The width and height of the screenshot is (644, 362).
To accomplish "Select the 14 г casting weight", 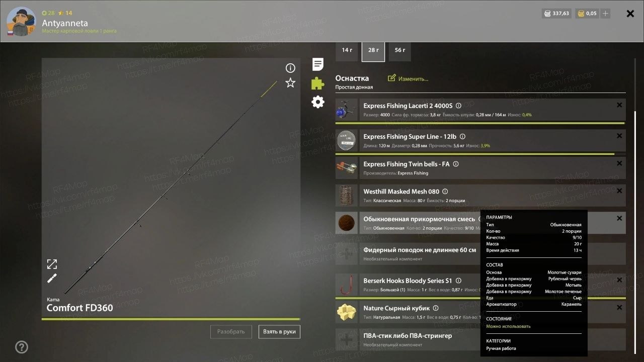I will pos(347,50).
